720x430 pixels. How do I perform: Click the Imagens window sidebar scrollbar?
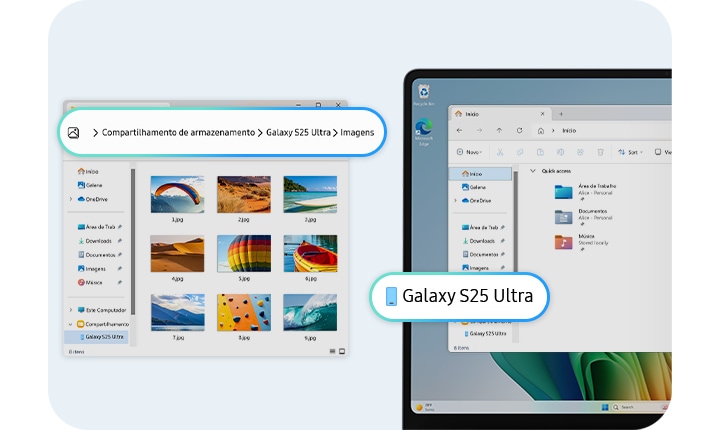pyautogui.click(x=133, y=242)
